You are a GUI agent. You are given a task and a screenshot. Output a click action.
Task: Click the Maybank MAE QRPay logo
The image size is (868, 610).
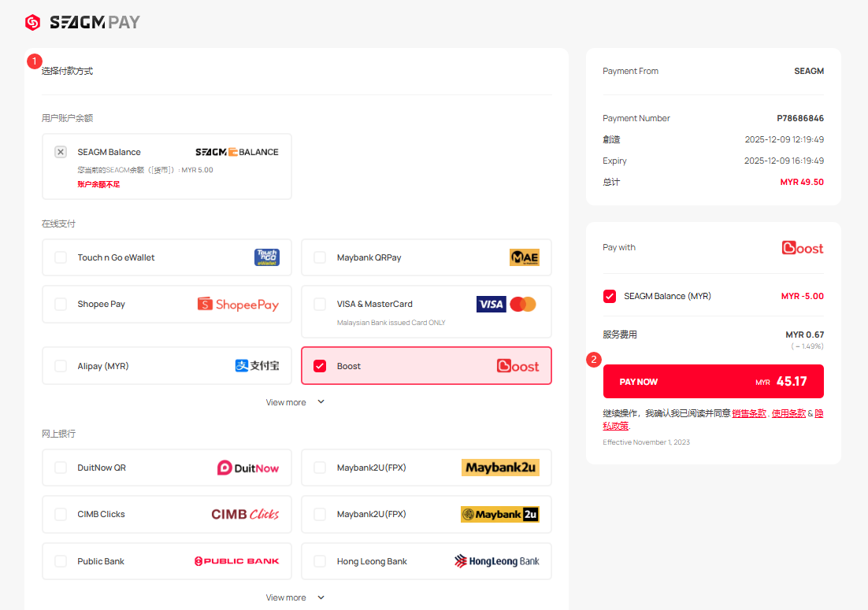(524, 257)
